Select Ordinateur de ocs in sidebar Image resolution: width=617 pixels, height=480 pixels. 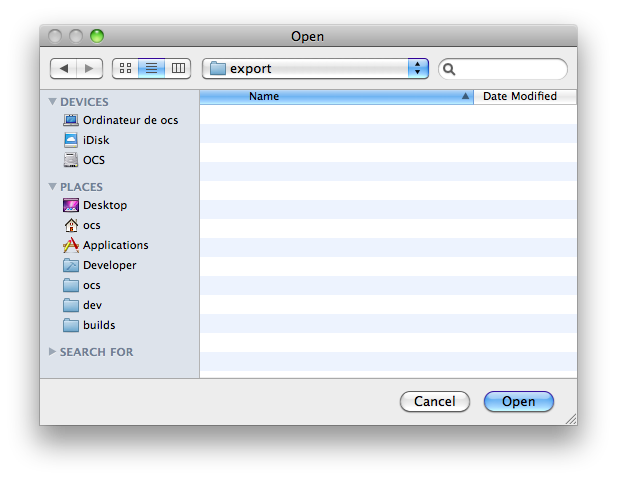130,120
